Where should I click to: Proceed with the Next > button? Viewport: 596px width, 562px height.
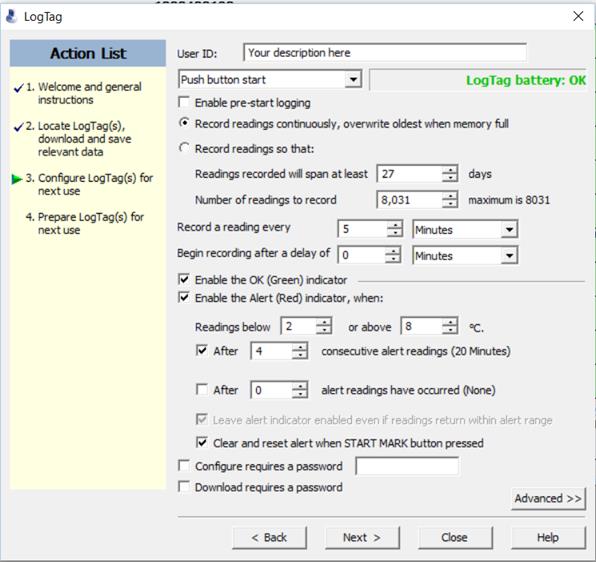point(362,537)
